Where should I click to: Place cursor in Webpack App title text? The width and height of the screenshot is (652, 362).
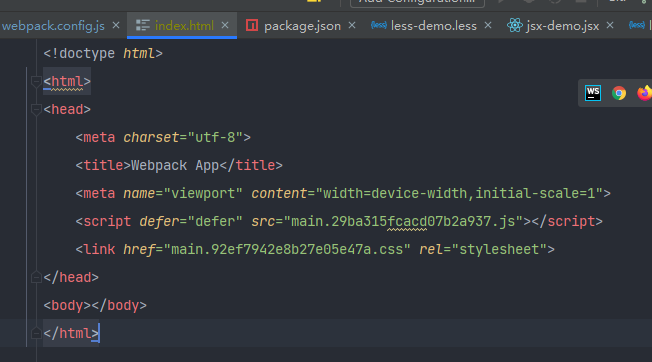175,165
